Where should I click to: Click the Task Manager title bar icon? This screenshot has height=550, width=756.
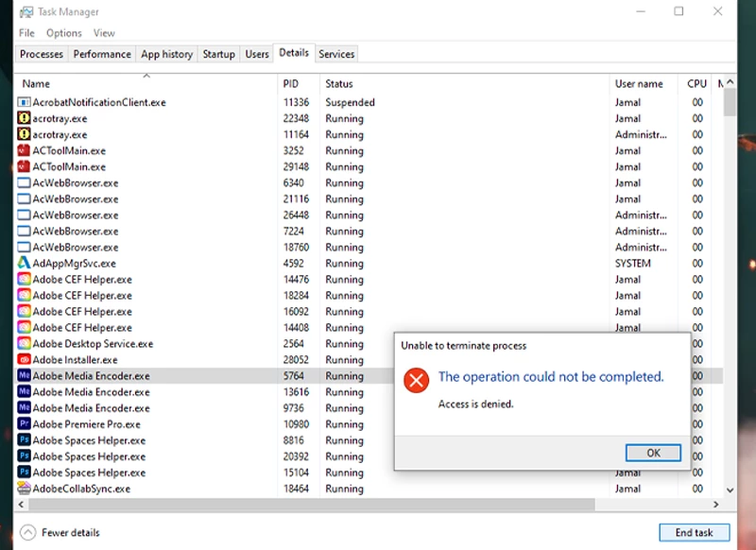click(26, 12)
